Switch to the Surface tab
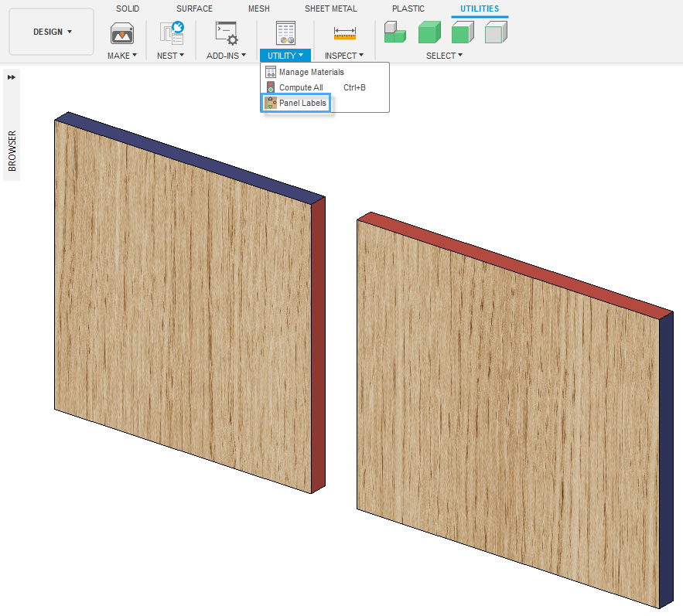The width and height of the screenshot is (683, 616). point(194,9)
